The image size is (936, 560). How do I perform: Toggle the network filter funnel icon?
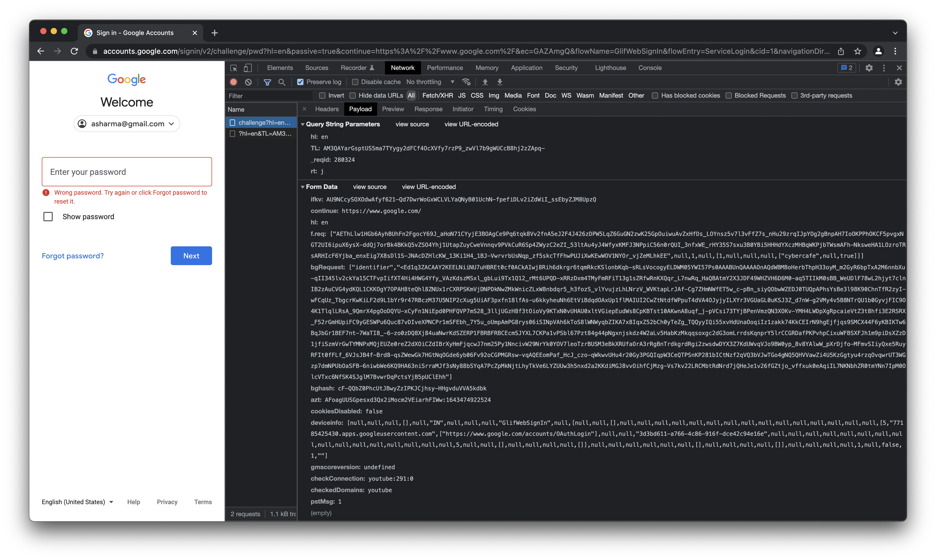[267, 82]
